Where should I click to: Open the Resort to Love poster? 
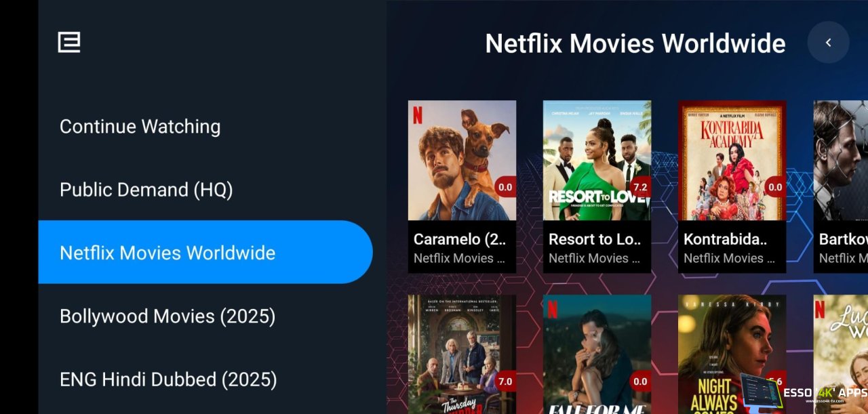pyautogui.click(x=597, y=161)
